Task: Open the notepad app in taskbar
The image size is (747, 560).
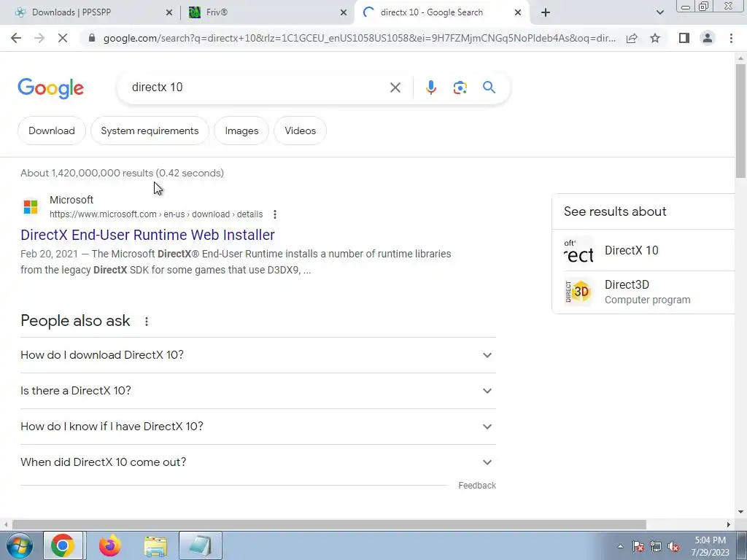Action: pyautogui.click(x=201, y=545)
